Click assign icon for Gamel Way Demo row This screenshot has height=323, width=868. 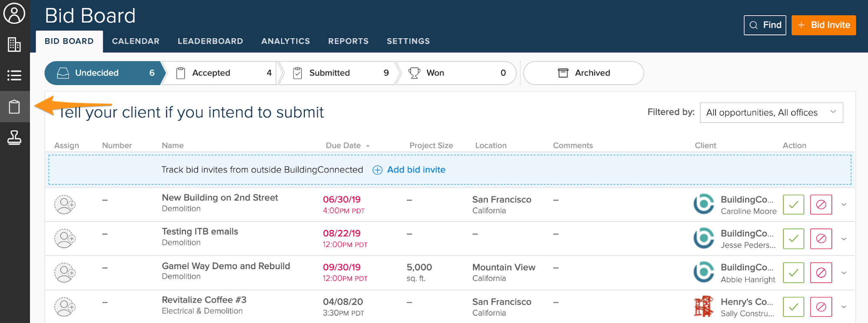65,273
